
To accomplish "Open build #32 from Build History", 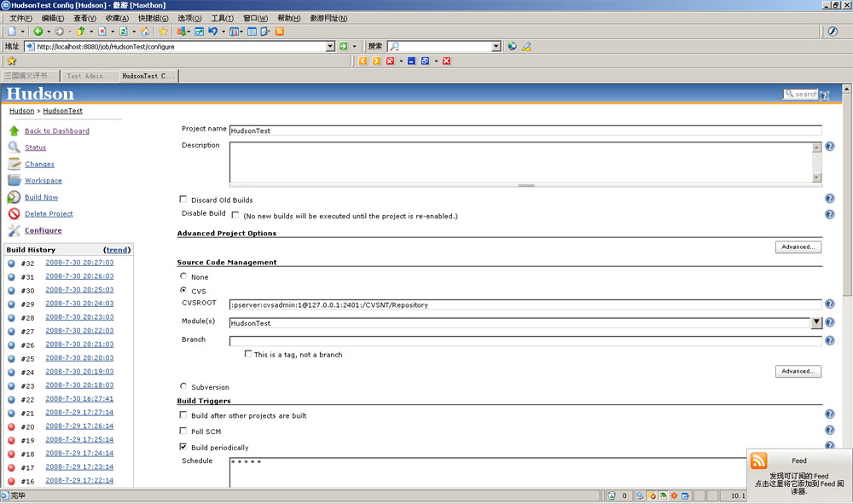I will (78, 263).
